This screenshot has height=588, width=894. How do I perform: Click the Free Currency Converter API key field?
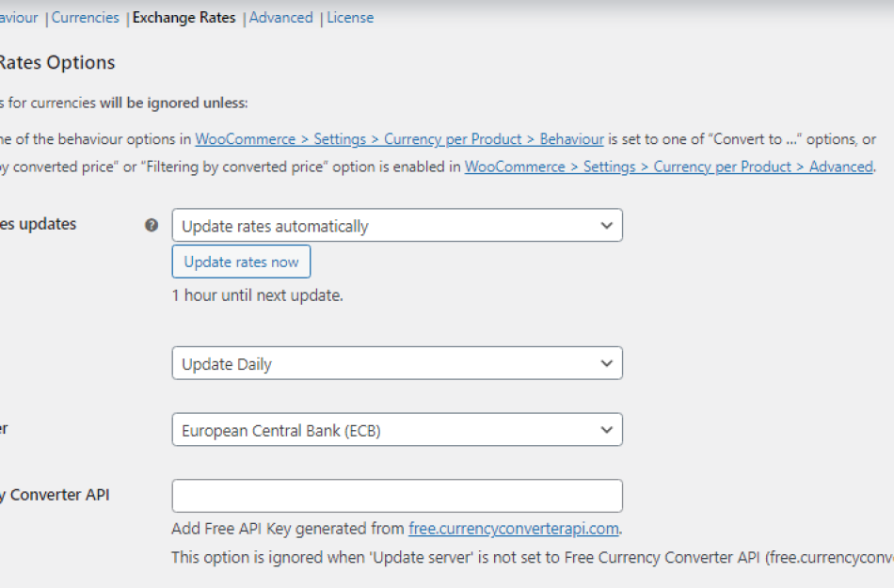(x=395, y=496)
